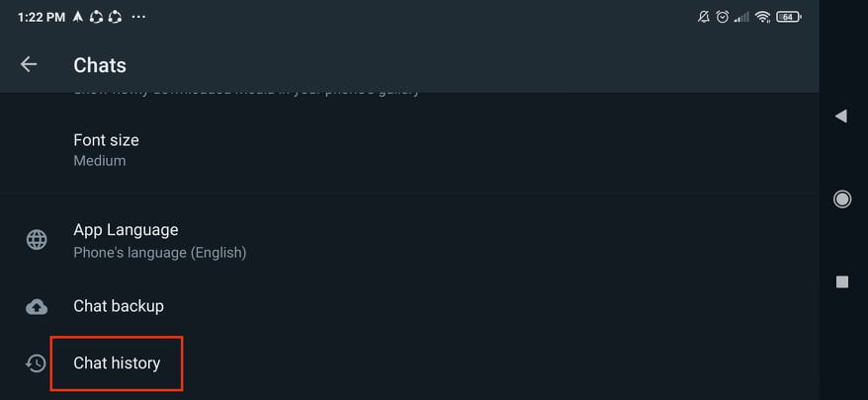
Task: Tap the cloud upload Chat backup icon
Action: [x=37, y=306]
